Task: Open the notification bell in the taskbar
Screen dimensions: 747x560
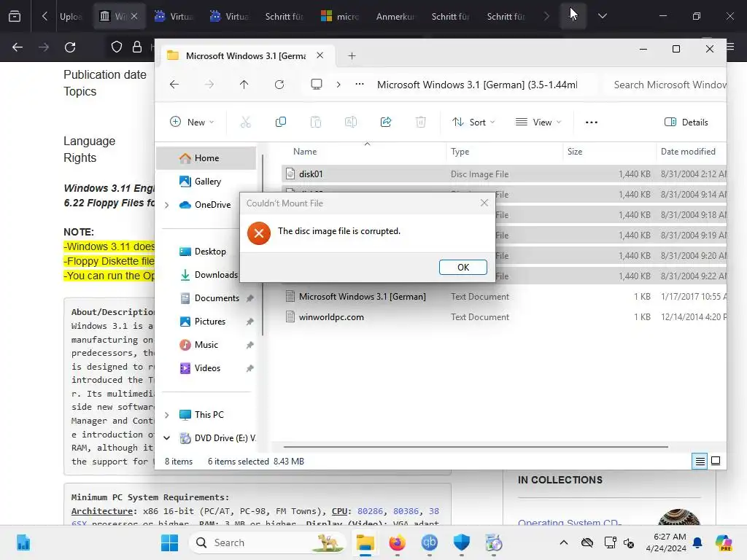Action: click(x=697, y=542)
